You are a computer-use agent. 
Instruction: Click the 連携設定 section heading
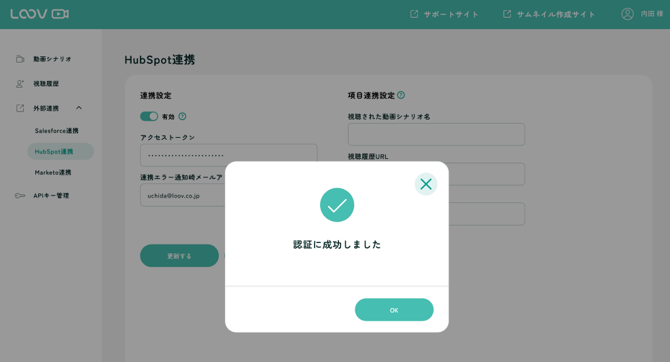(x=156, y=95)
